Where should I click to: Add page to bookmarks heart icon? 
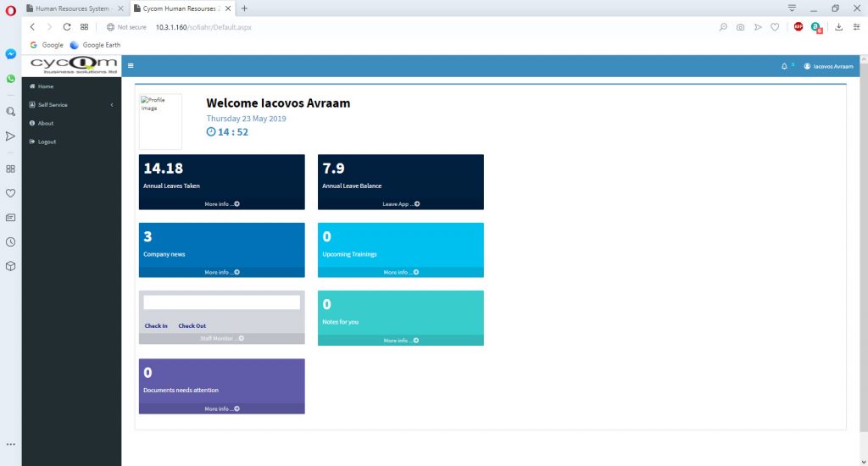(775, 27)
